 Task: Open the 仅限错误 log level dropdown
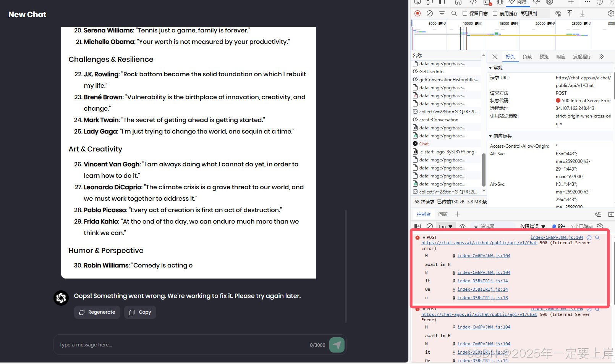click(532, 226)
